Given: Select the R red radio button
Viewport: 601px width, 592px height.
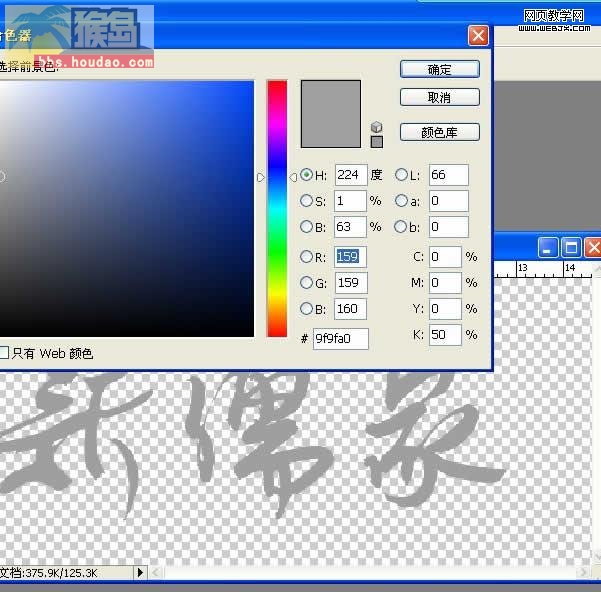Looking at the screenshot, I should point(306,256).
